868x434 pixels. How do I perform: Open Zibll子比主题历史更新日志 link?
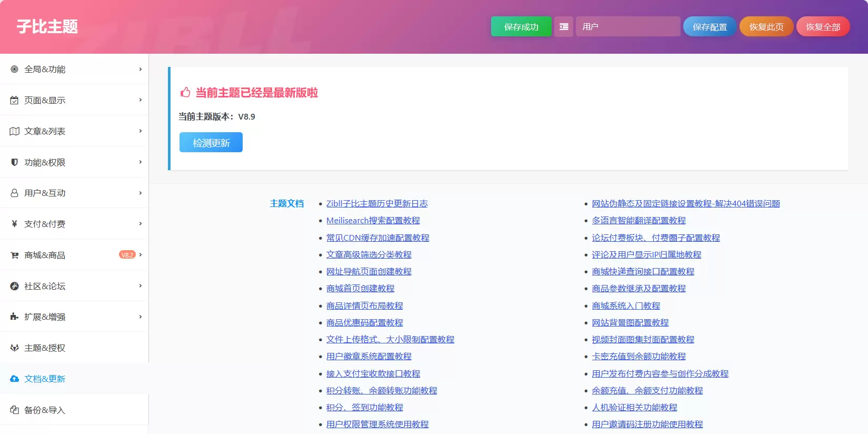click(x=377, y=203)
